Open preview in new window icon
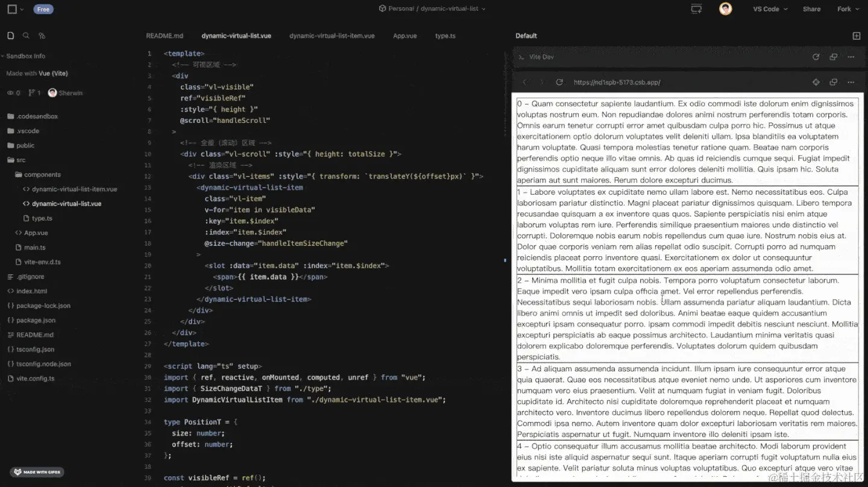The image size is (868, 487). [834, 82]
